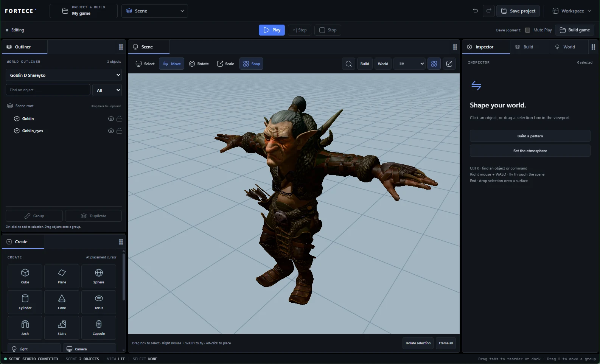Switch to the Inspector tab
600x364 pixels.
click(x=486, y=47)
